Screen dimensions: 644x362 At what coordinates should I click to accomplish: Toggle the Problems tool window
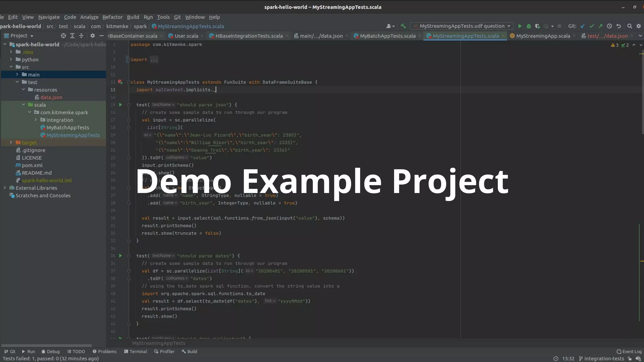tap(104, 352)
